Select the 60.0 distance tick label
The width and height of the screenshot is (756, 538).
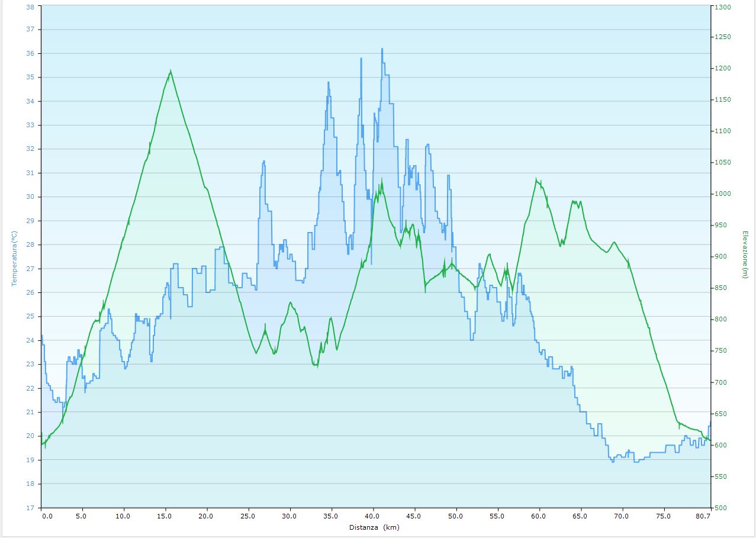pos(539,516)
